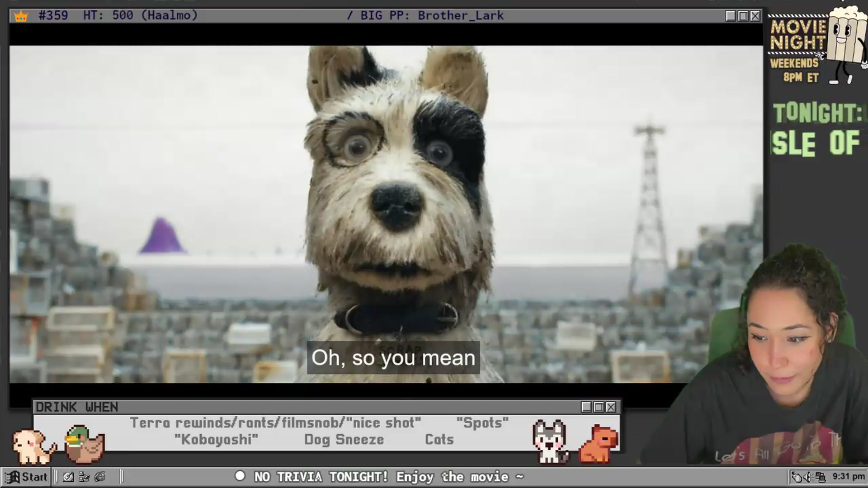Viewport: 868px width, 488px height.
Task: Click the 'NO TRIVIA TONIGHT!' ticker text
Action: pos(321,477)
